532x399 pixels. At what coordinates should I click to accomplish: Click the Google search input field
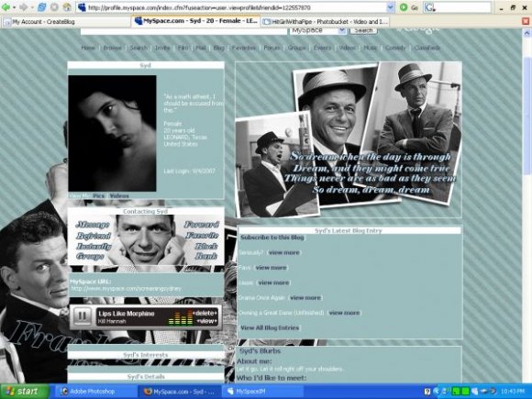(462, 7)
